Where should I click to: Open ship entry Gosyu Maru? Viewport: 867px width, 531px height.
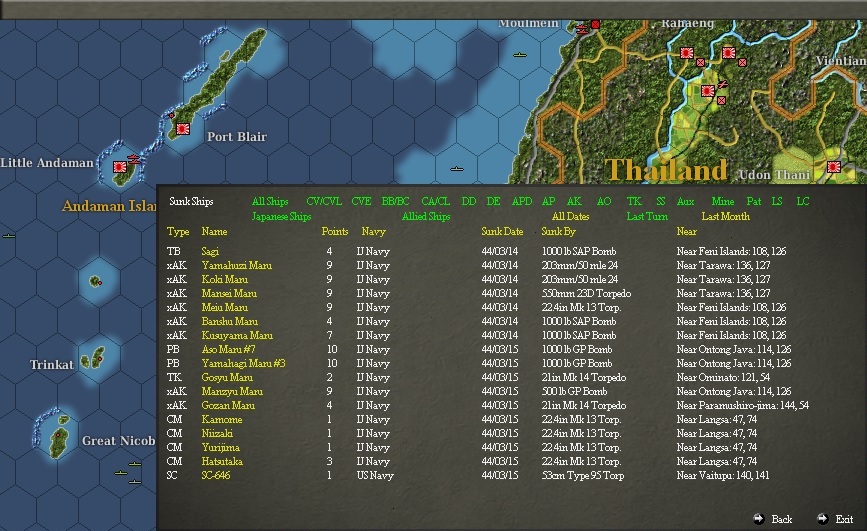pyautogui.click(x=227, y=377)
